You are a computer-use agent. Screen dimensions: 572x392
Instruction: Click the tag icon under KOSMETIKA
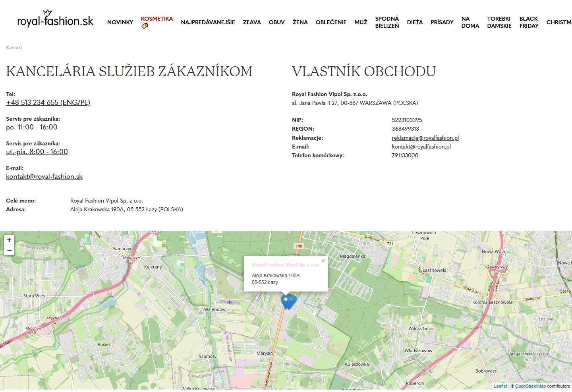coord(145,26)
